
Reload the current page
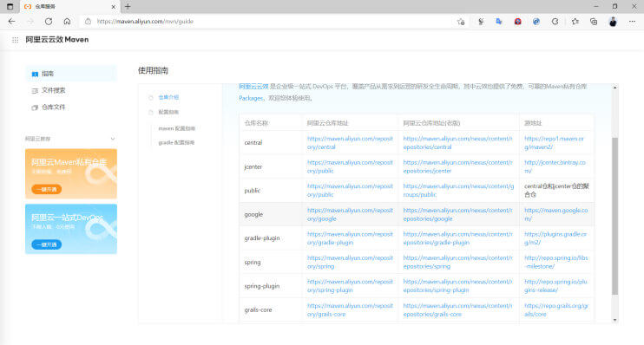[x=49, y=22]
